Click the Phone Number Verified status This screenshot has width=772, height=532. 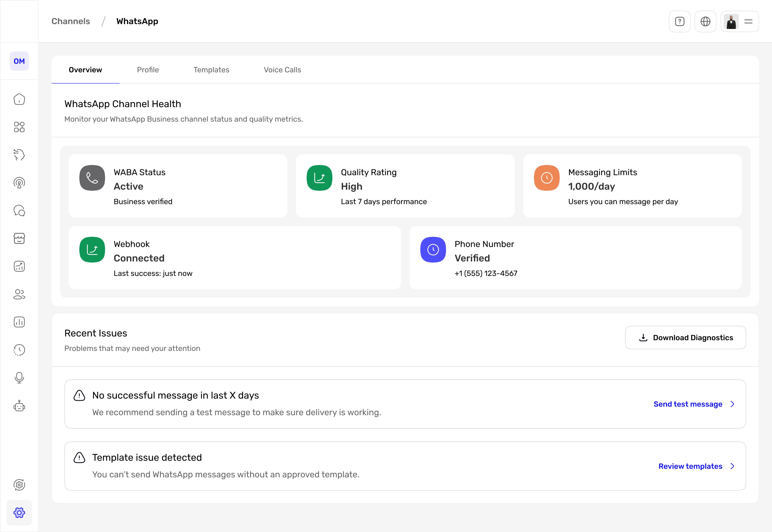click(472, 258)
